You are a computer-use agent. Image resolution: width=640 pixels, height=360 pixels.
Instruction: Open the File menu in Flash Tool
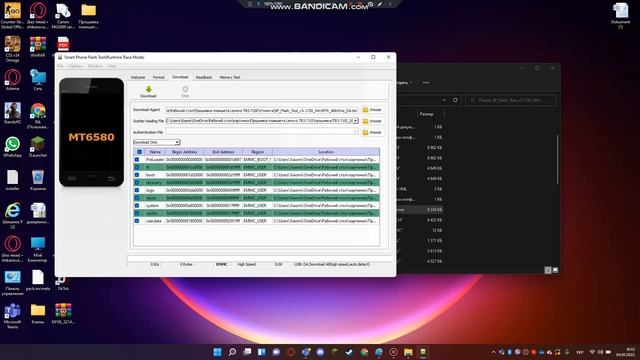point(60,66)
